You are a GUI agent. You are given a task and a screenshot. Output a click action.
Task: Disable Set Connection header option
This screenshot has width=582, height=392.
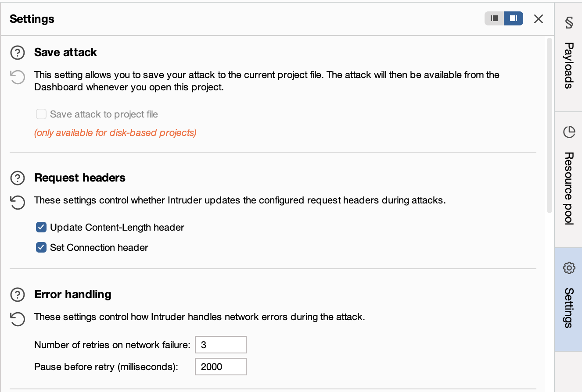point(41,247)
